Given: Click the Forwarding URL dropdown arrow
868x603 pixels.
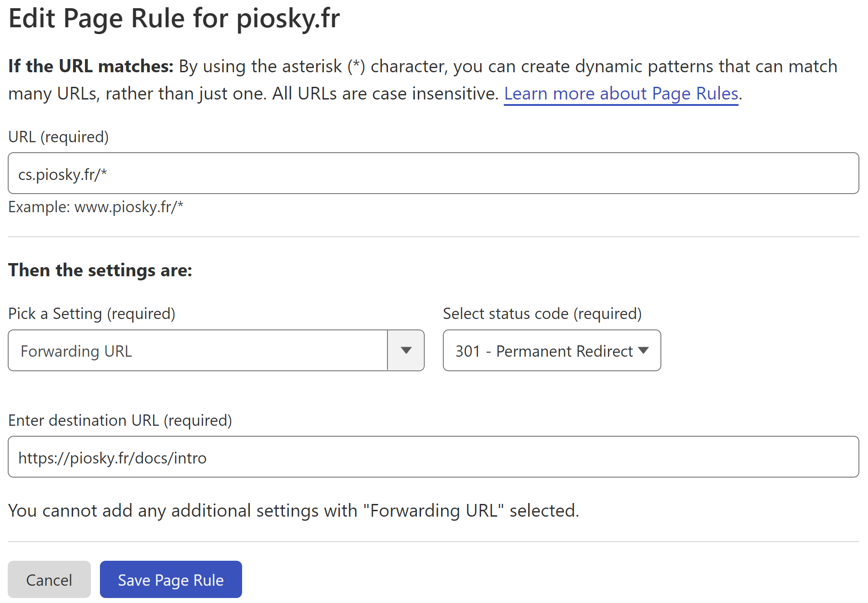Looking at the screenshot, I should point(406,350).
